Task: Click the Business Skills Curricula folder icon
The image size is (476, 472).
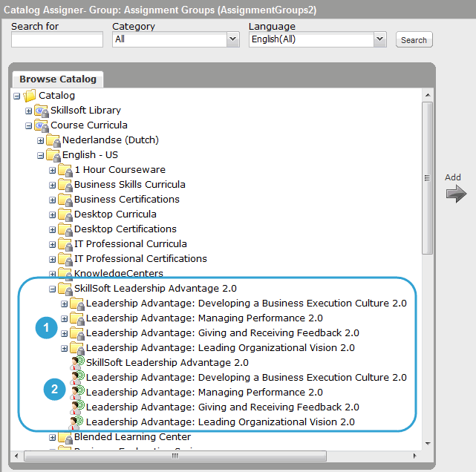Action: point(65,185)
